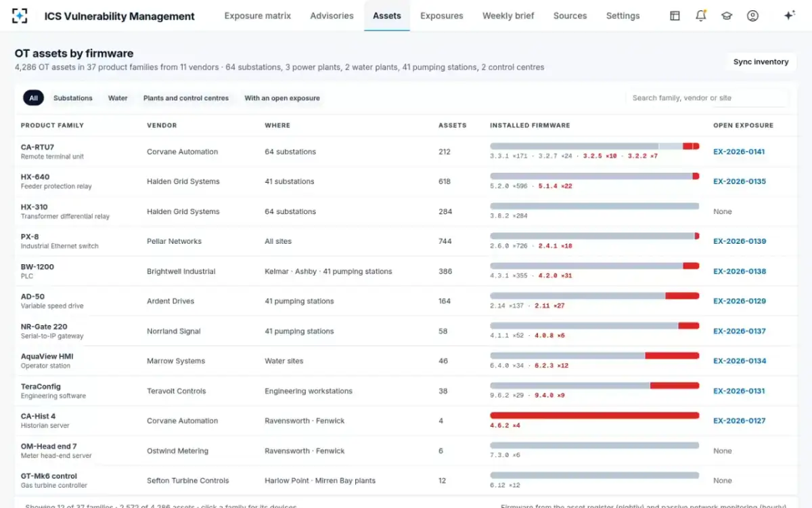Click the PRODUCT FAMILY column header

coord(52,125)
